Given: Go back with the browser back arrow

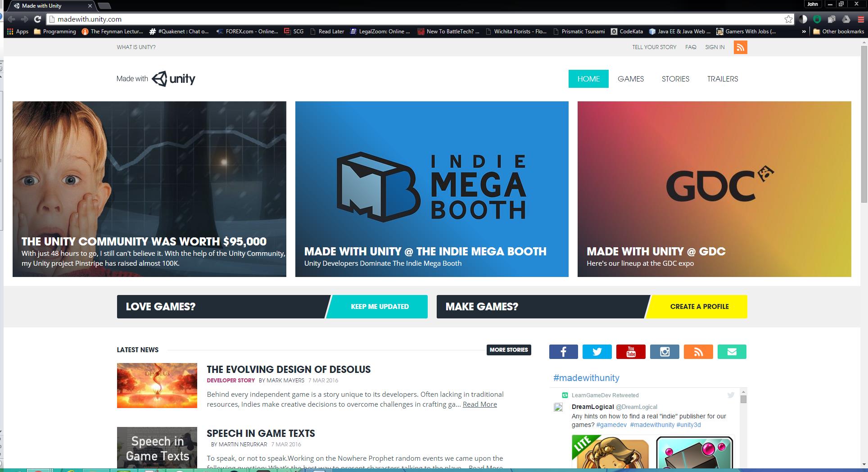Looking at the screenshot, I should [12, 19].
